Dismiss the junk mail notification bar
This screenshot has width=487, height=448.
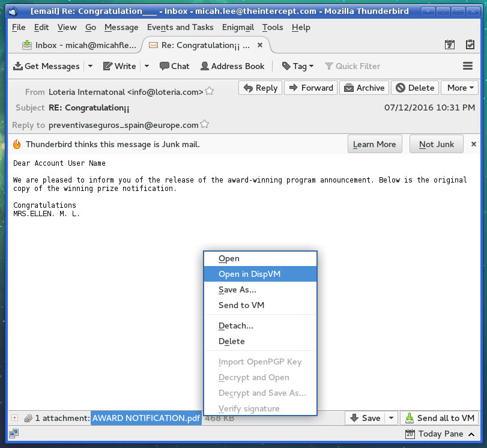point(474,144)
